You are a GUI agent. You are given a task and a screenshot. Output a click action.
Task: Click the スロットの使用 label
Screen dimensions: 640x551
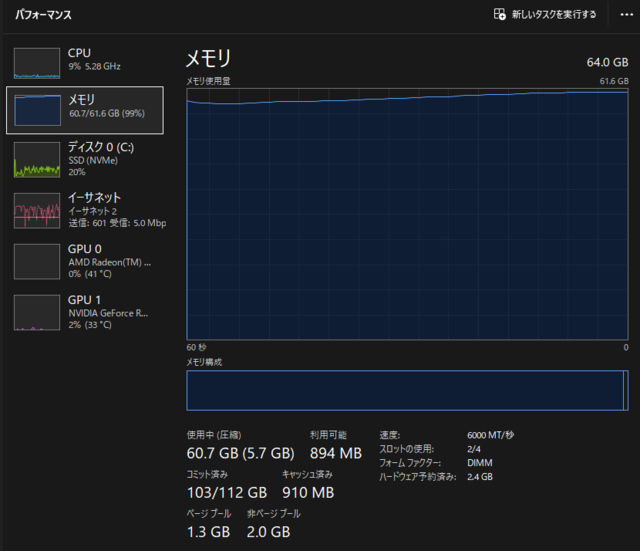407,449
